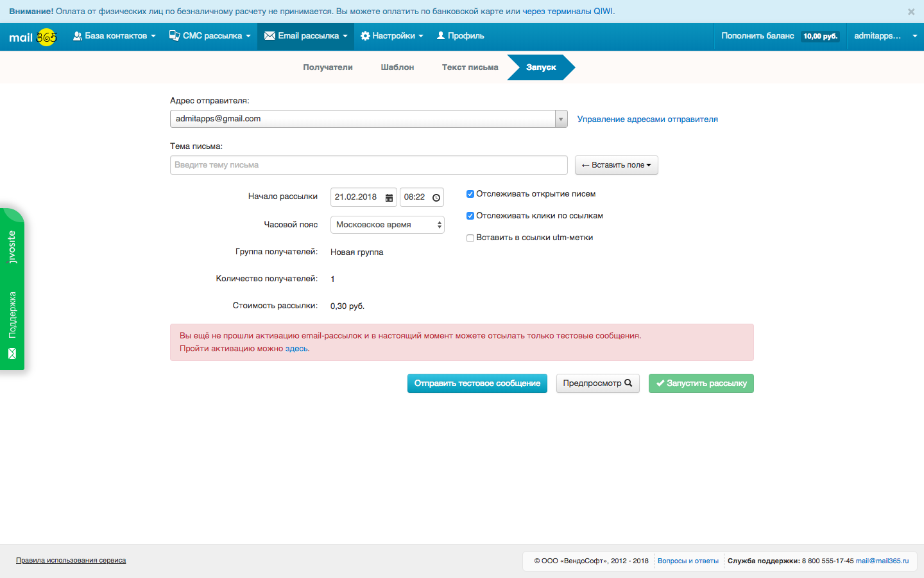
Task: Click the start time field 08:22
Action: (x=422, y=197)
